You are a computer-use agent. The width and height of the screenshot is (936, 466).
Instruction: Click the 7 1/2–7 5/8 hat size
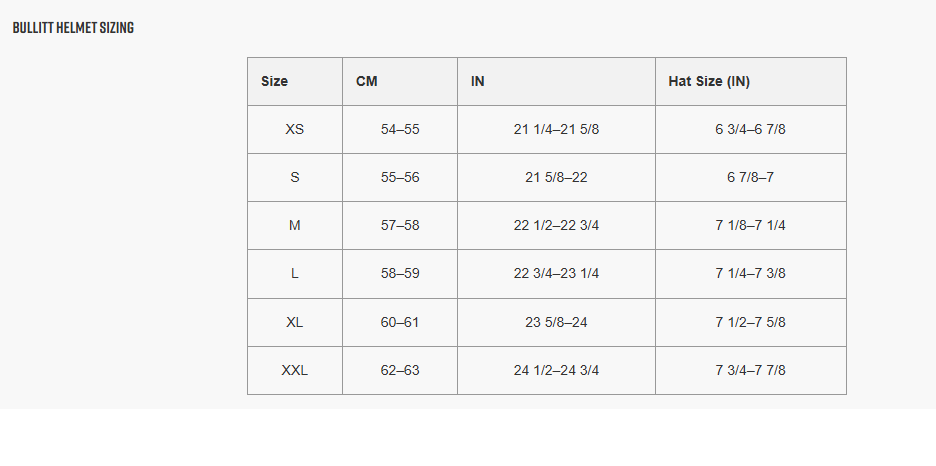coord(750,322)
